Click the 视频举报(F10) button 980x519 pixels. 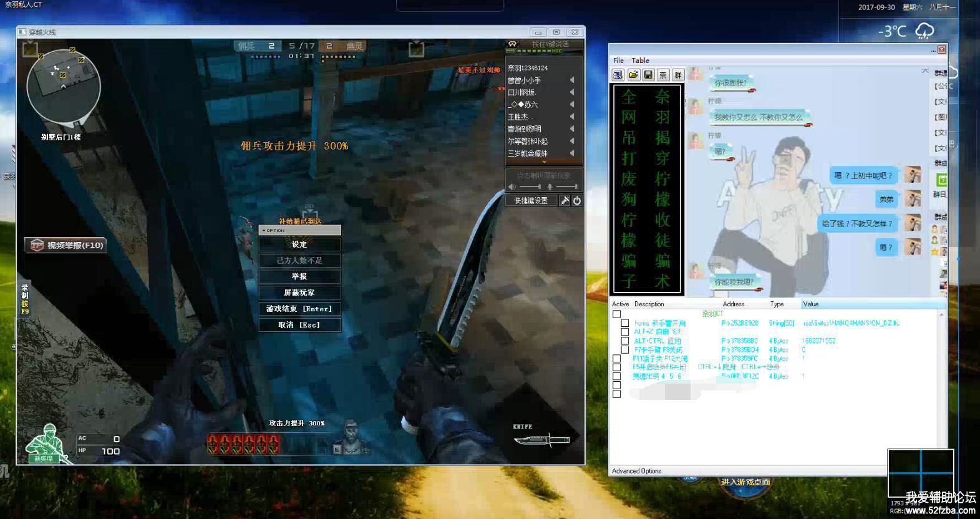[65, 245]
